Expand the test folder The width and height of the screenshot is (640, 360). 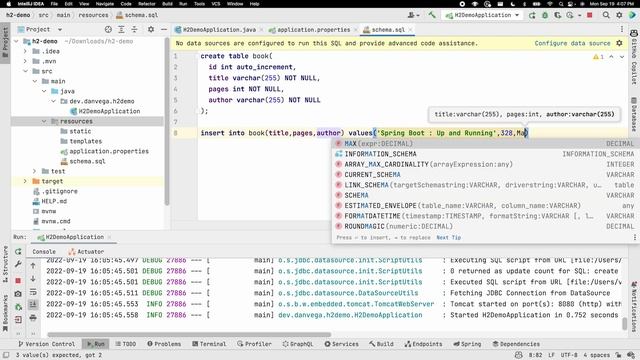pos(35,171)
